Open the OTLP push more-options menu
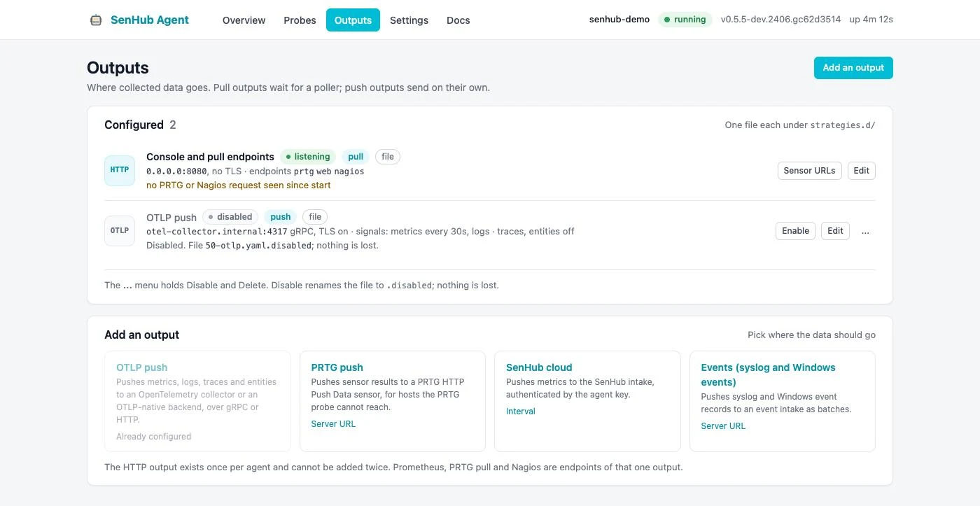The width and height of the screenshot is (980, 506). coord(865,231)
